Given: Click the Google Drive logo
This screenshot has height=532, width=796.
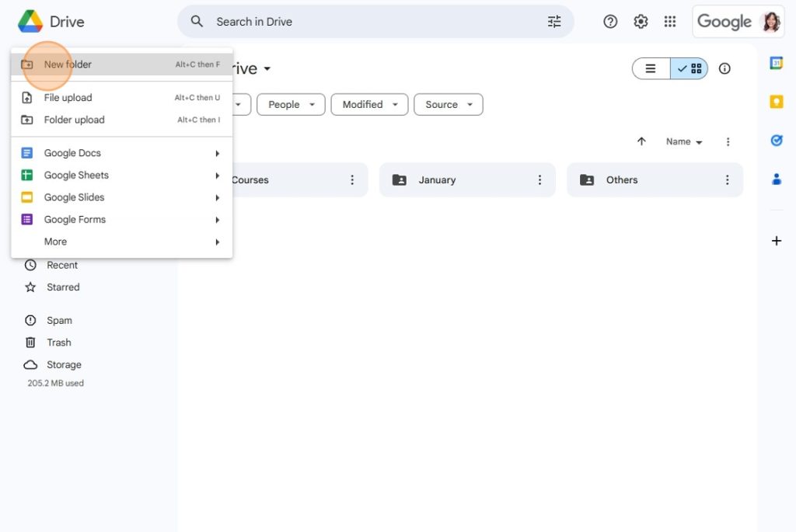Looking at the screenshot, I should pos(30,21).
